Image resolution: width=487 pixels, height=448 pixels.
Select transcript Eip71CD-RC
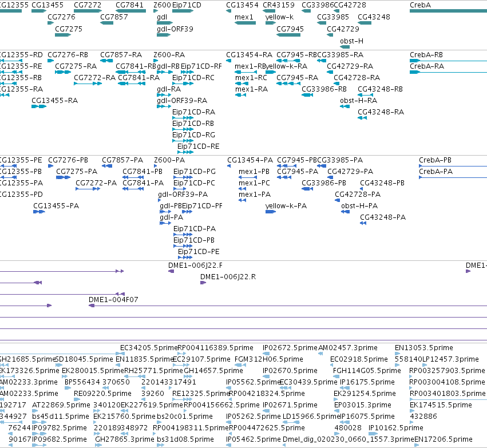[193, 78]
